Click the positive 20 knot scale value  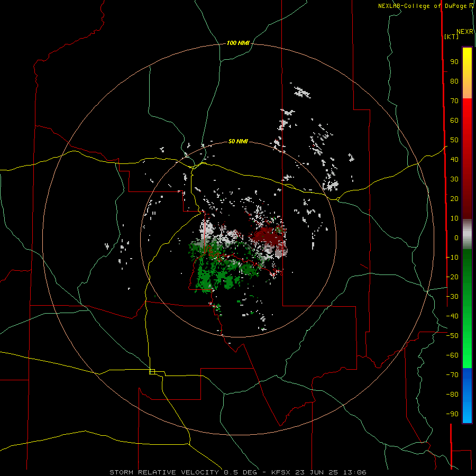(x=454, y=199)
